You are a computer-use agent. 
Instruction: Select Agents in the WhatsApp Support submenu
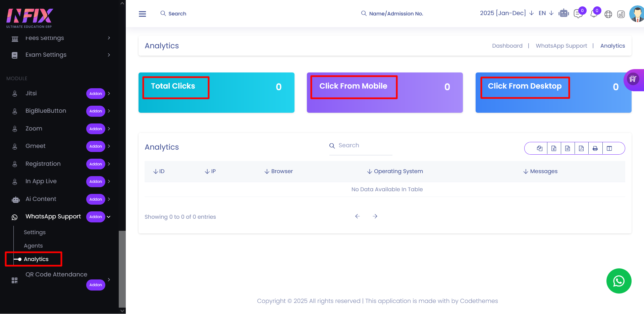tap(33, 246)
